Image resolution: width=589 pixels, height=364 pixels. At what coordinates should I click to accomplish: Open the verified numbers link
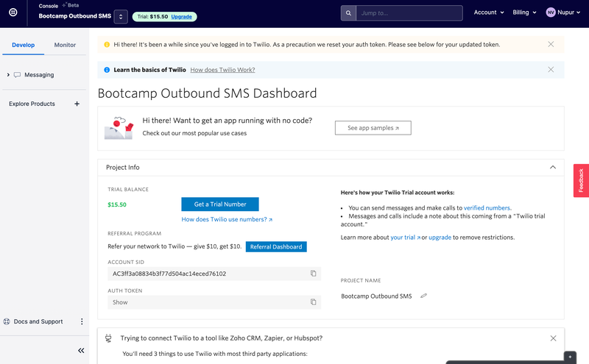tap(487, 208)
